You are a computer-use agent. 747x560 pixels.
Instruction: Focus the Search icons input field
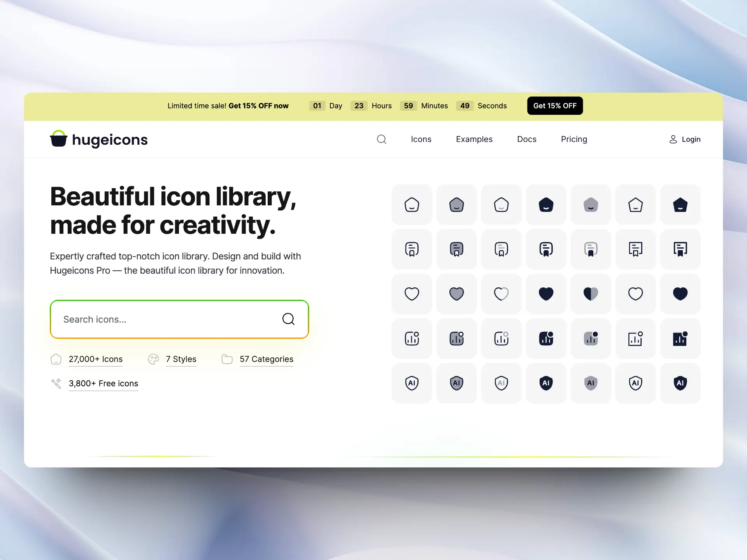click(x=167, y=319)
